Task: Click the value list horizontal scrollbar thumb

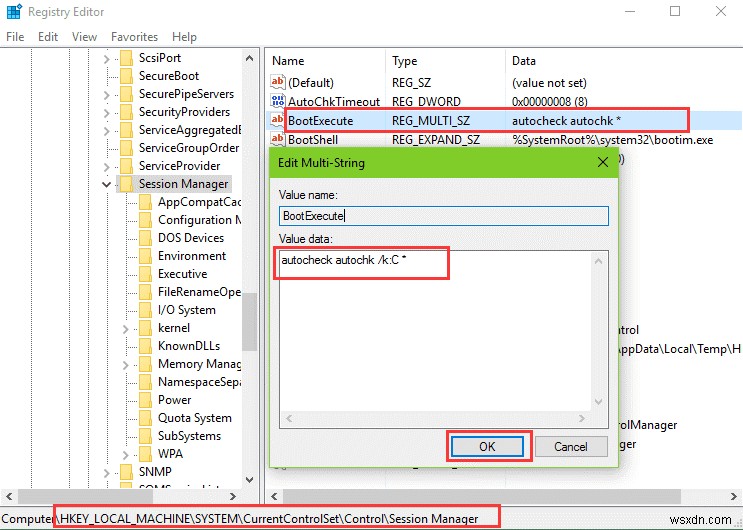Action: click(482, 496)
